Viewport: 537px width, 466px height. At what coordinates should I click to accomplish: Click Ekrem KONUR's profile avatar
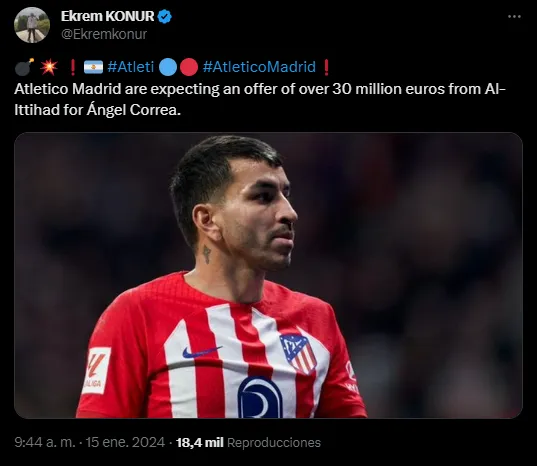(32, 25)
